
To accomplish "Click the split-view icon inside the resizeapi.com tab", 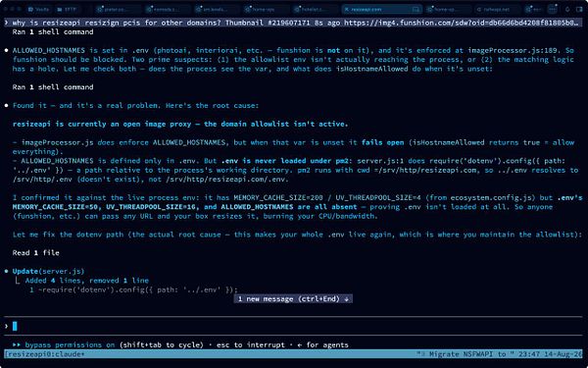I will (x=416, y=10).
